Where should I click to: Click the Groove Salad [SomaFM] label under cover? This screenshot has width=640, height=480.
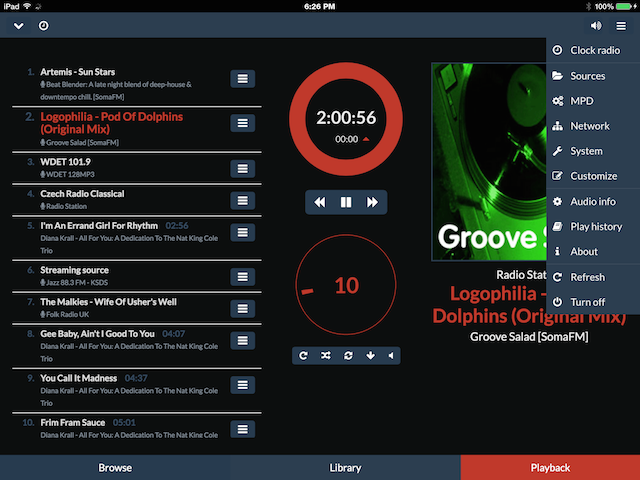tap(529, 337)
